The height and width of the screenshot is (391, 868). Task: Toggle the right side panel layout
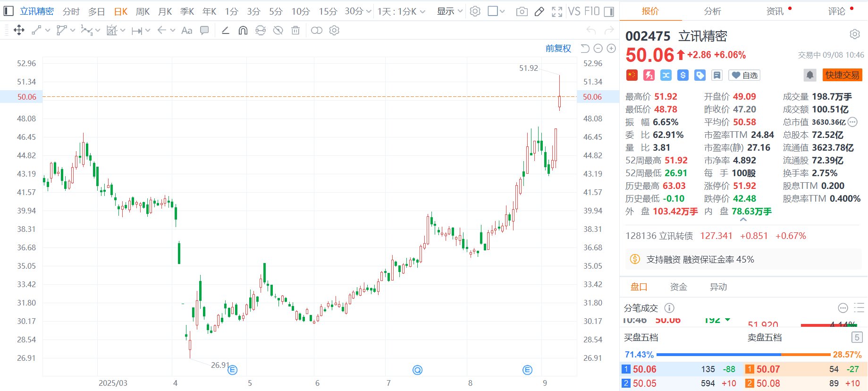click(x=609, y=11)
